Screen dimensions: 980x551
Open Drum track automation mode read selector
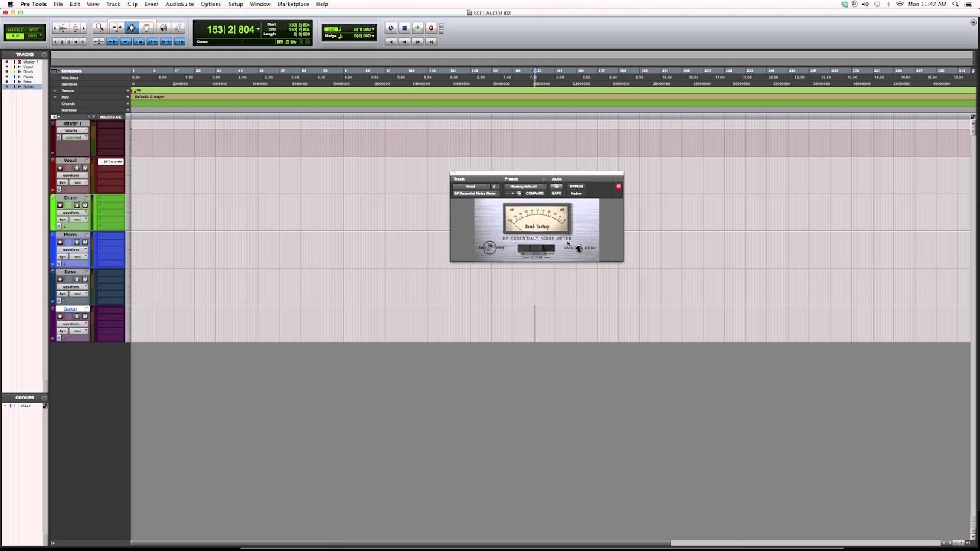click(x=79, y=220)
